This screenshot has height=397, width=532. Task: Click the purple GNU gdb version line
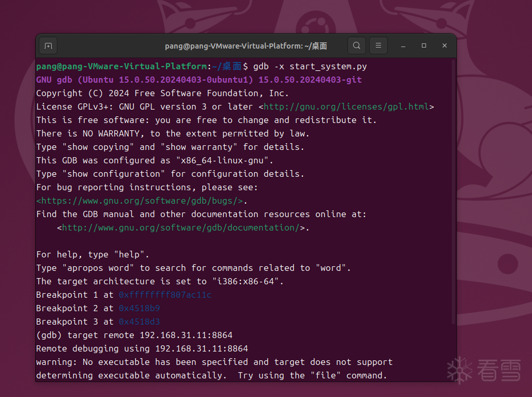point(199,80)
